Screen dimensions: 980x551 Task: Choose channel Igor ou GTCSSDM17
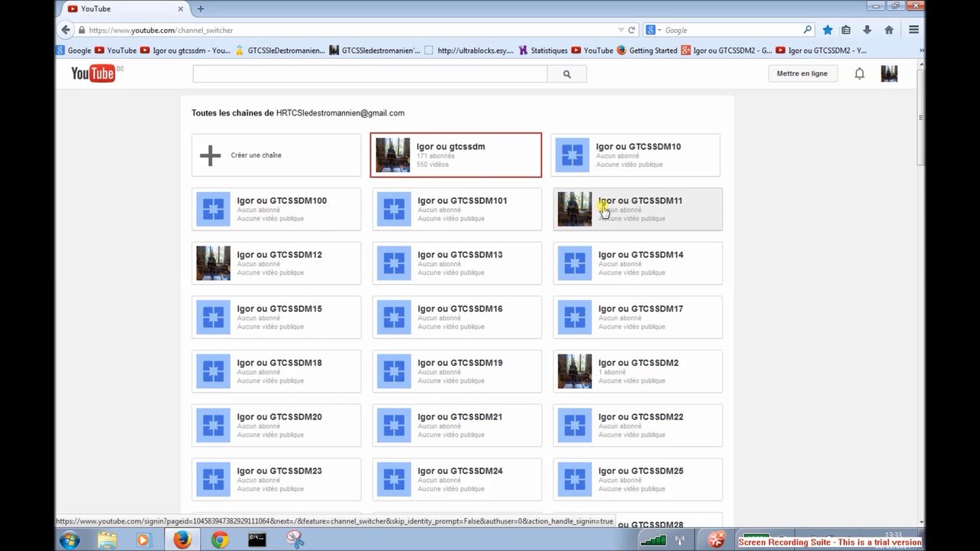point(638,317)
